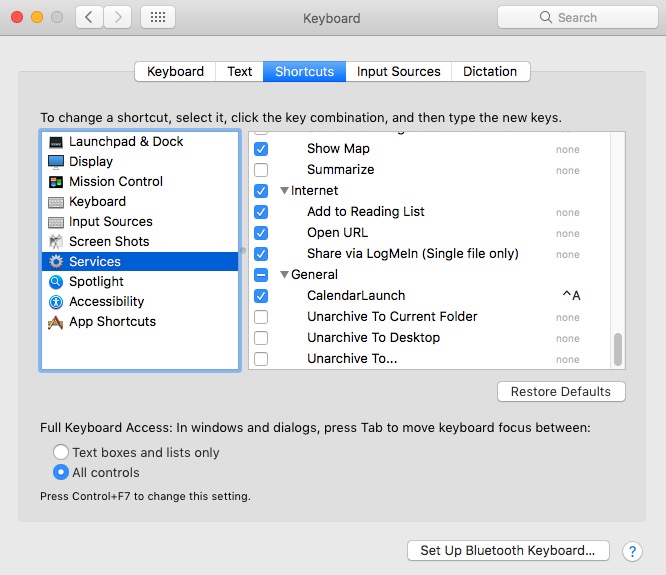Click Show Map's none shortcut
This screenshot has width=666, height=575.
click(568, 149)
